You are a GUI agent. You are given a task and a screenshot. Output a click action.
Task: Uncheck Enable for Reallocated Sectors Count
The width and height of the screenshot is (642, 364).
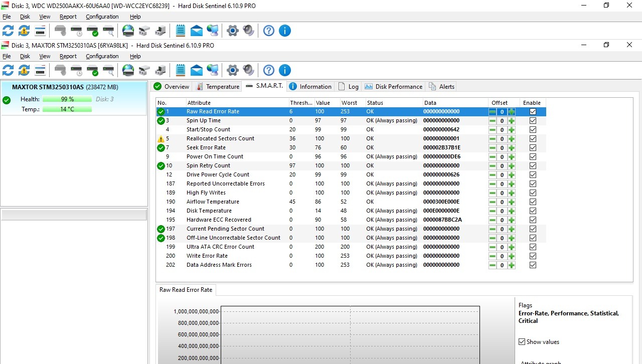pos(533,139)
